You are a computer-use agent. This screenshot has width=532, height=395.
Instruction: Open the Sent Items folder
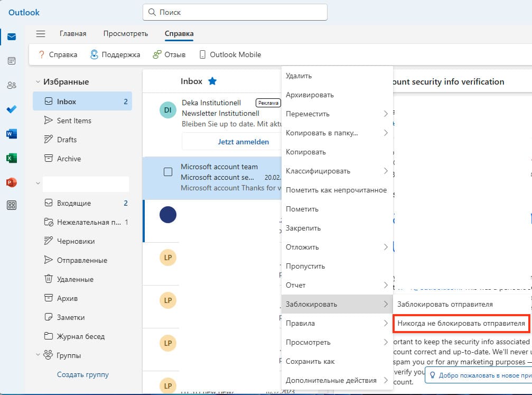(x=82, y=120)
